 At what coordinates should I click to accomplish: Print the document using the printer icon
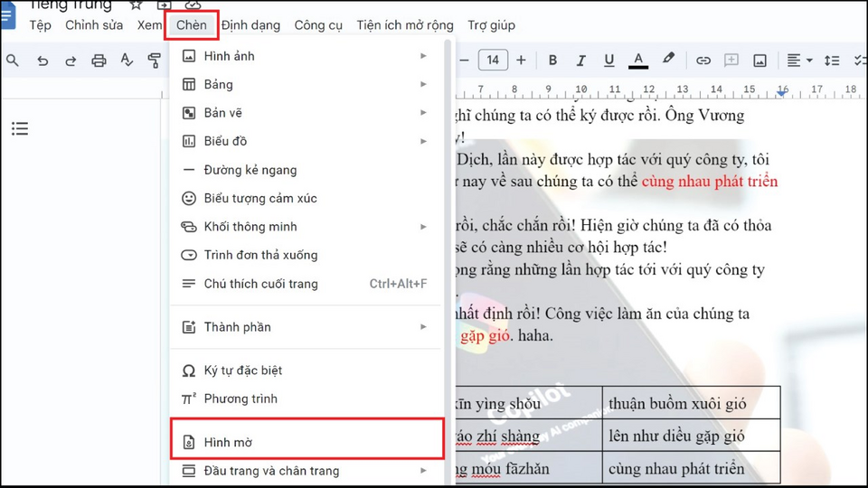[x=99, y=61]
